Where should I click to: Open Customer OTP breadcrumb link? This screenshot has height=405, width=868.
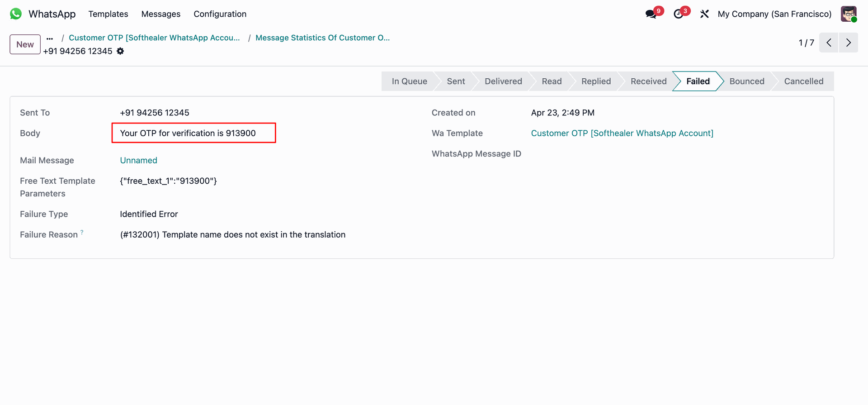pyautogui.click(x=154, y=38)
